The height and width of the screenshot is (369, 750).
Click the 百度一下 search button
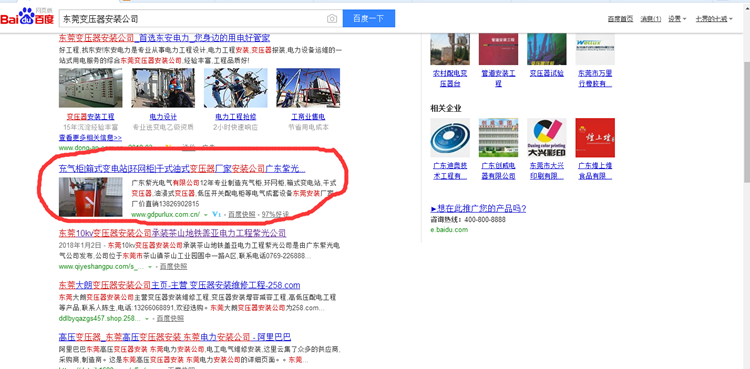[x=369, y=19]
